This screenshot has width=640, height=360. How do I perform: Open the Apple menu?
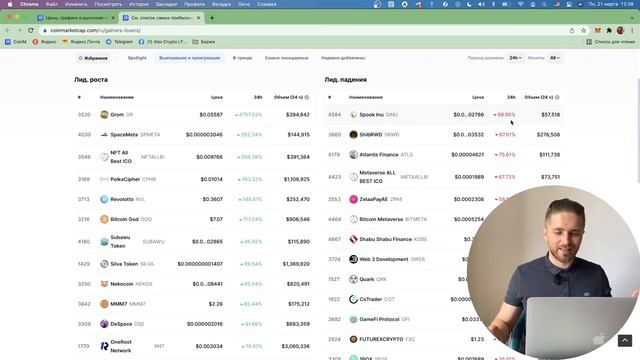[10, 4]
